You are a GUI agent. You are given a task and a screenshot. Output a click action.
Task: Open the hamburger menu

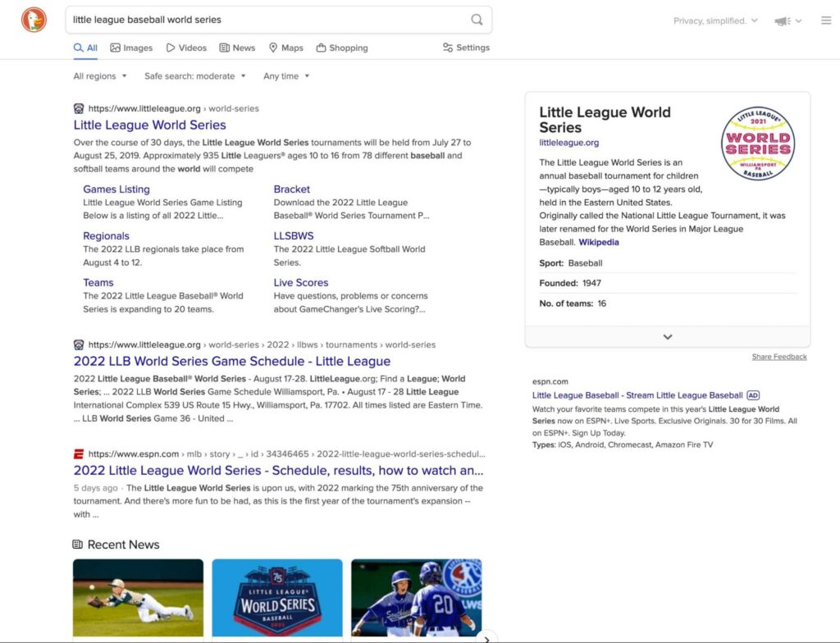(826, 20)
